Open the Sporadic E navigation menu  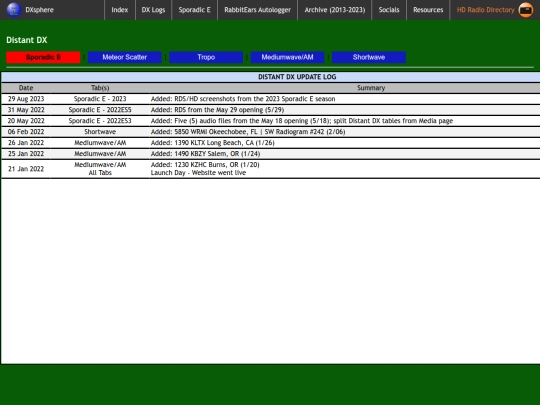(x=194, y=10)
